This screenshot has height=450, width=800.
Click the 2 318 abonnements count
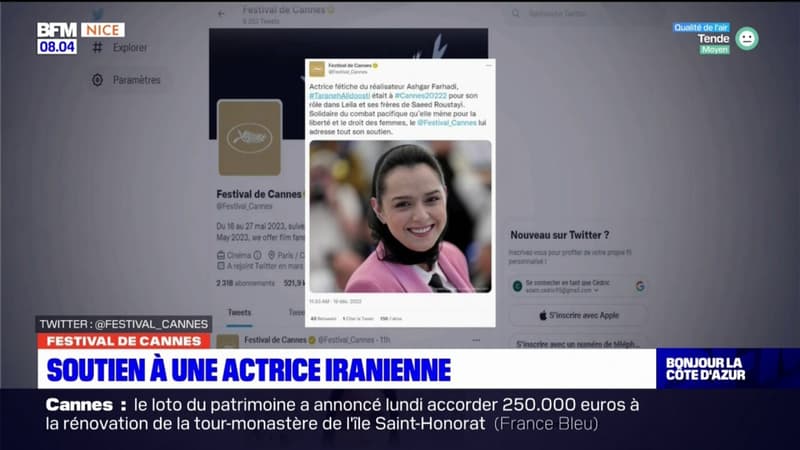[245, 283]
